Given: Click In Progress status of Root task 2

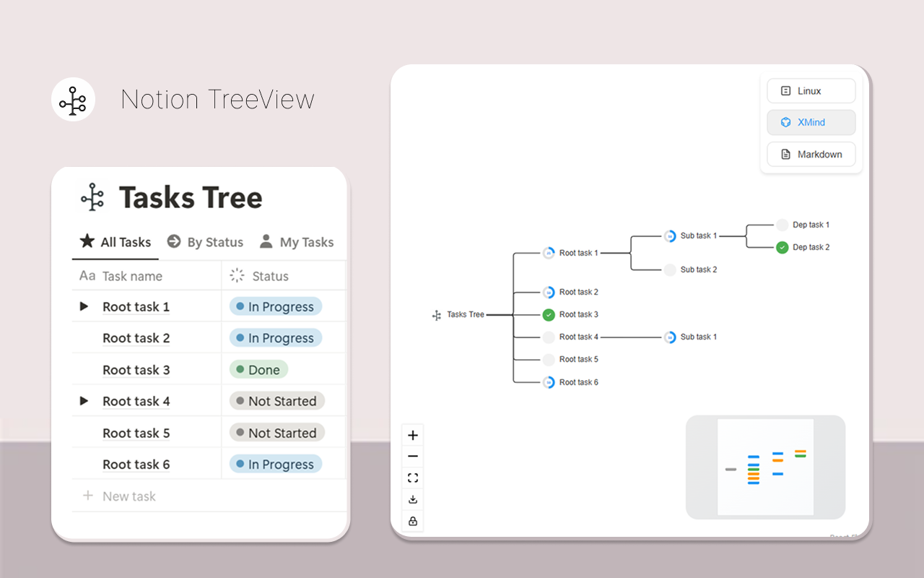Looking at the screenshot, I should pyautogui.click(x=276, y=338).
